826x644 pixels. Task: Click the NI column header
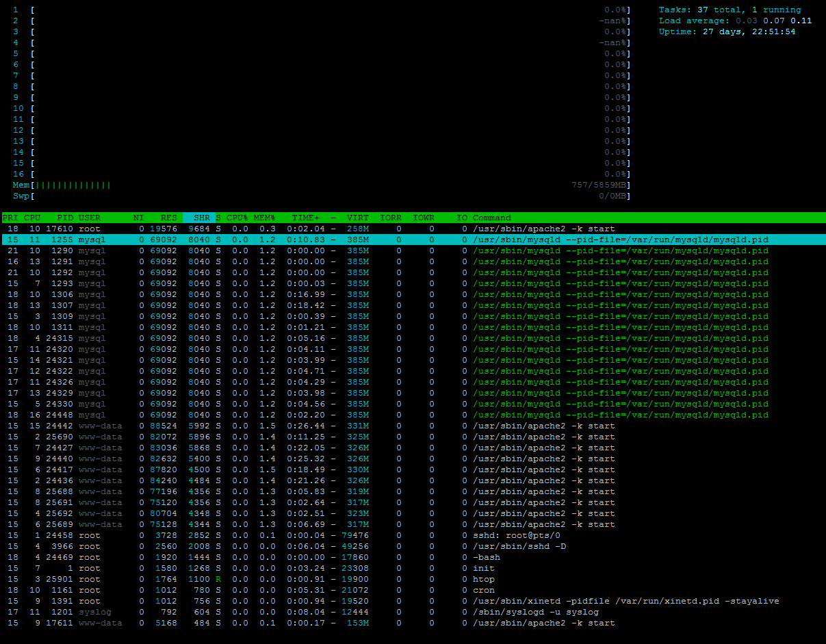click(139, 218)
